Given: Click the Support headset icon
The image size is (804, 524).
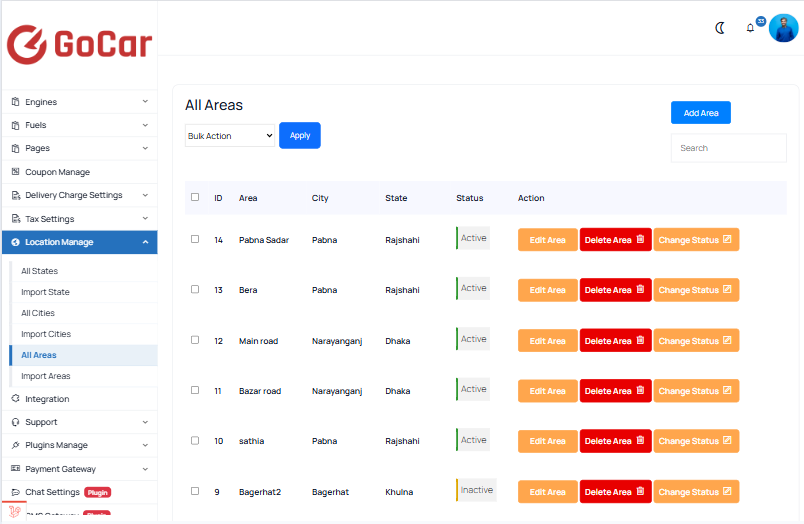Looking at the screenshot, I should pos(15,422).
